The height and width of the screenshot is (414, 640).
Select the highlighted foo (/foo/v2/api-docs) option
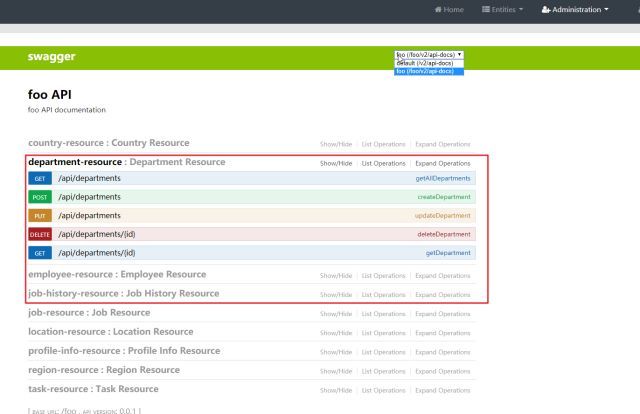pos(429,71)
